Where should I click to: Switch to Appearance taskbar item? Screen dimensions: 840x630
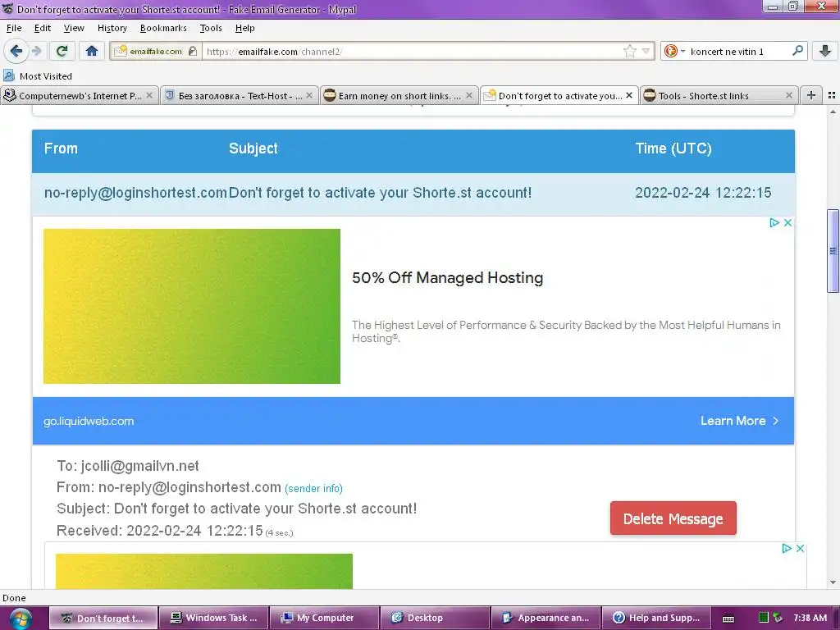[546, 618]
